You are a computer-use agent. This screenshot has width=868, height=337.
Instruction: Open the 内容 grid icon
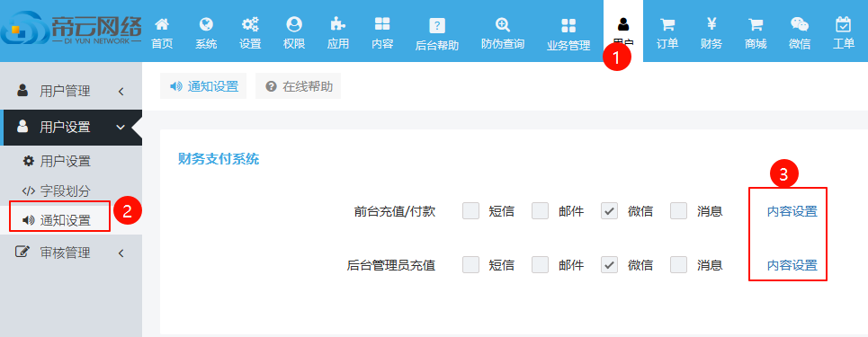click(x=382, y=23)
